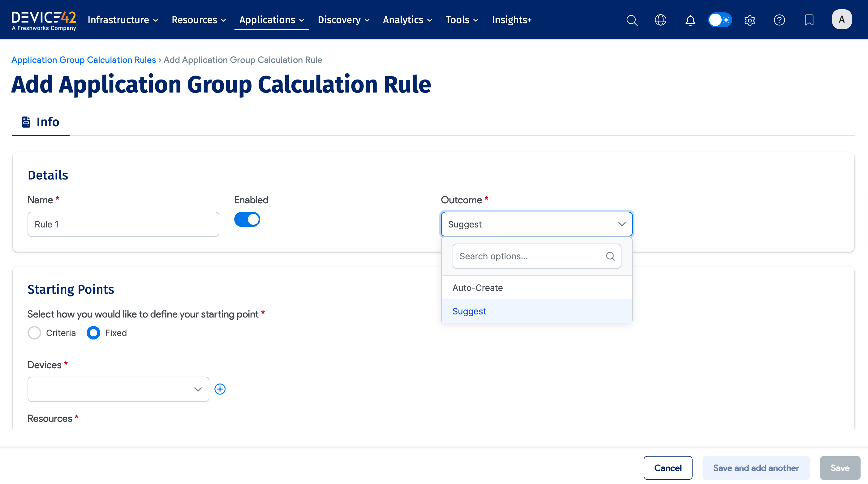868x484 pixels.
Task: Click the search magnifier in top navigation
Action: point(632,20)
